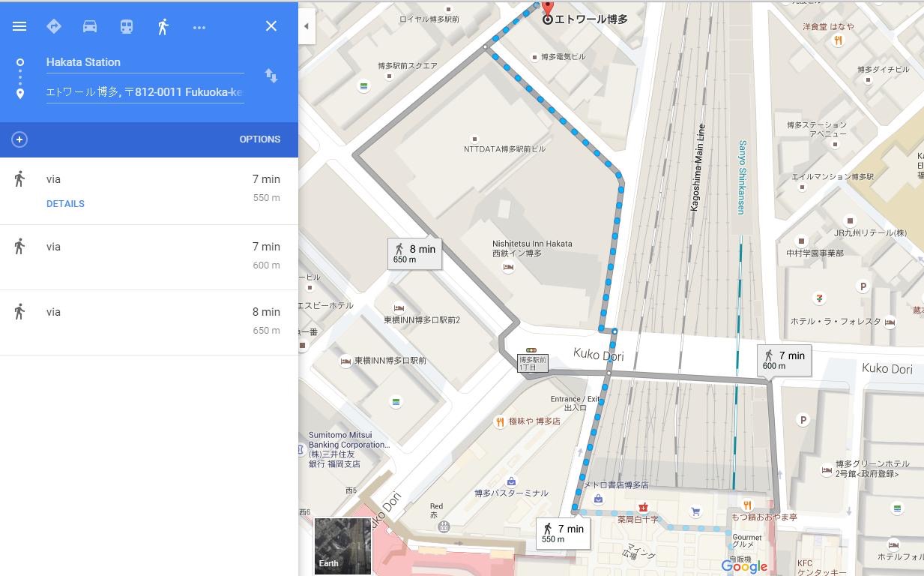
Task: Switch to Earth satellite view thumbnail
Action: tap(342, 545)
